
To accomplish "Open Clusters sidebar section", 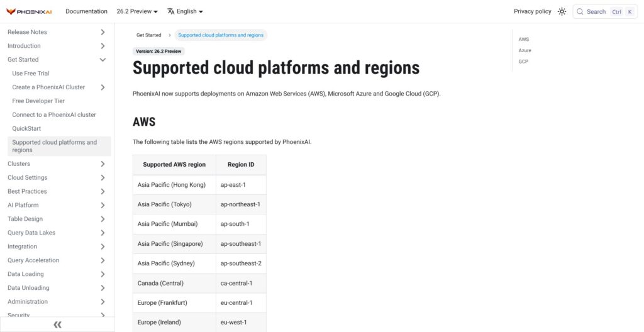I will pos(18,164).
